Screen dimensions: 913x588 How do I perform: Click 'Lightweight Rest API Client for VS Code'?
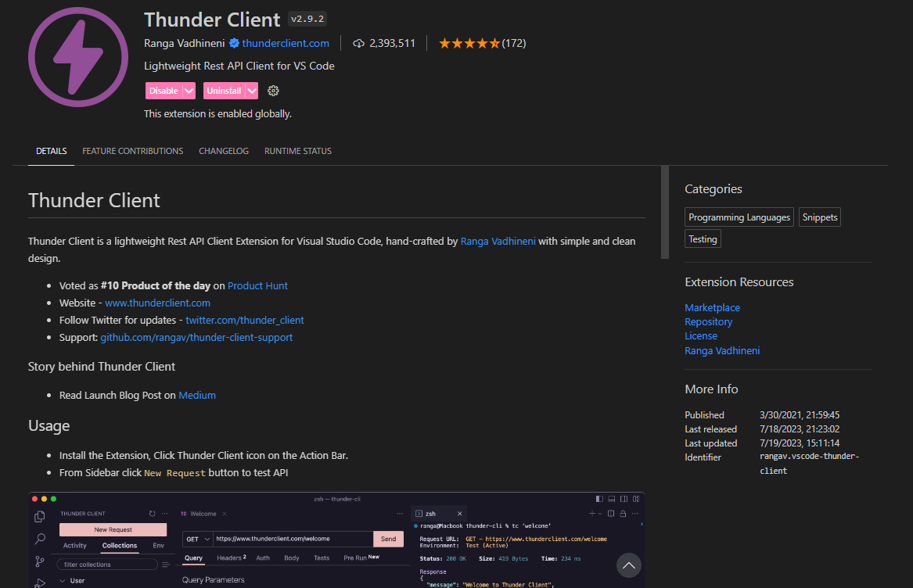[x=239, y=66]
